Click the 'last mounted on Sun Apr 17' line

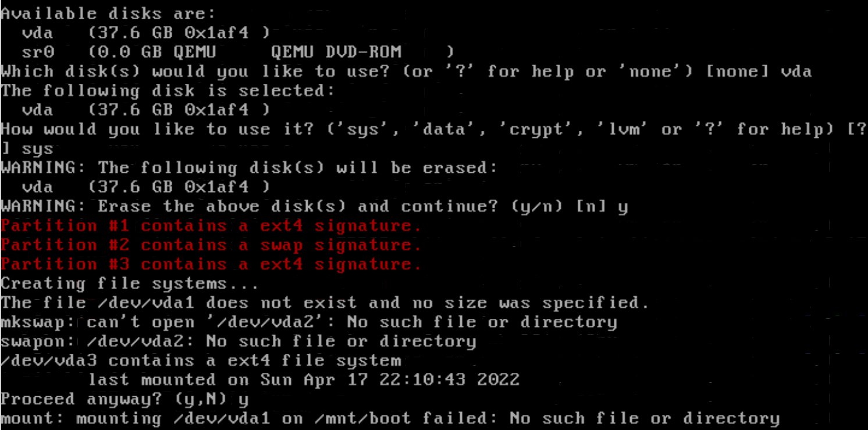point(304,380)
